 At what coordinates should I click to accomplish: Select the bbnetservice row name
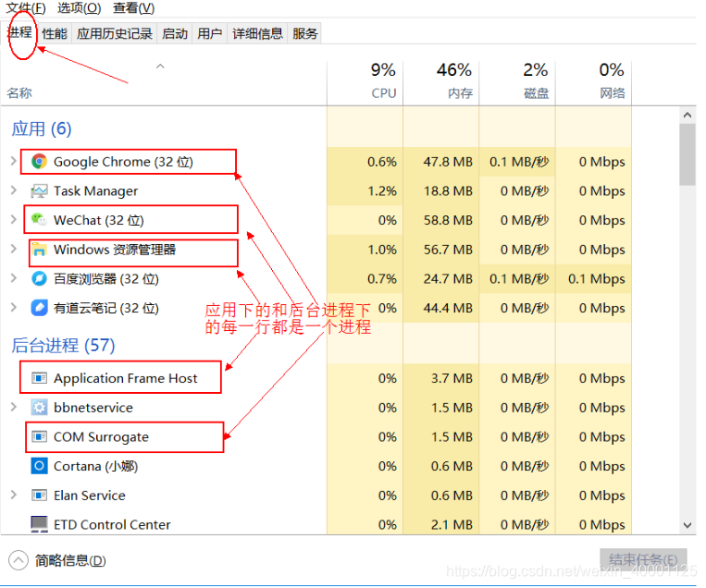point(93,408)
